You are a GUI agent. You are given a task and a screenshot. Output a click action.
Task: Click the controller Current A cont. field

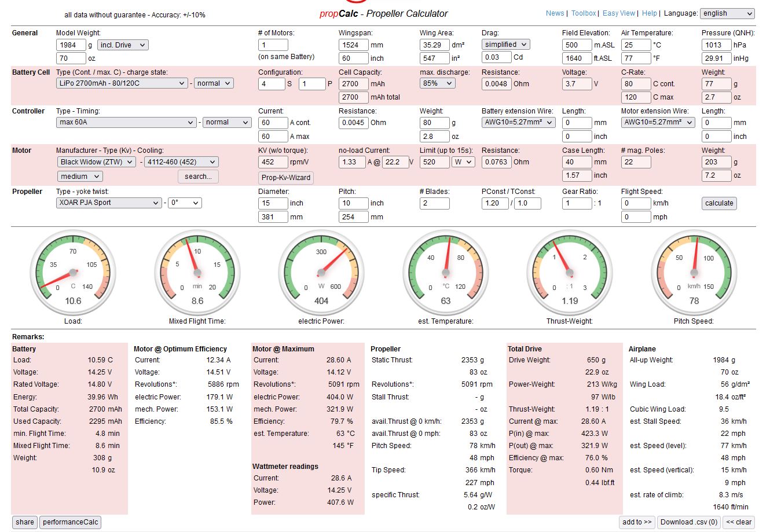[x=273, y=123]
